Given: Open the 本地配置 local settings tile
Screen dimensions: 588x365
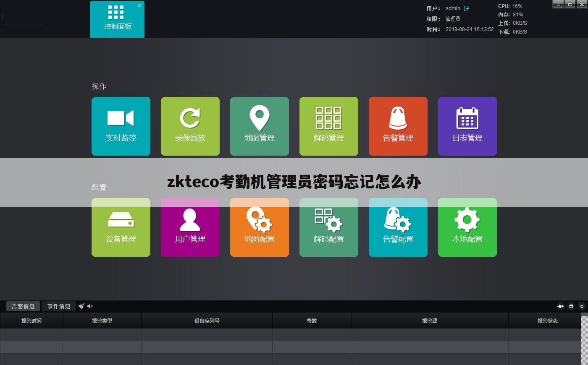Looking at the screenshot, I should (467, 227).
